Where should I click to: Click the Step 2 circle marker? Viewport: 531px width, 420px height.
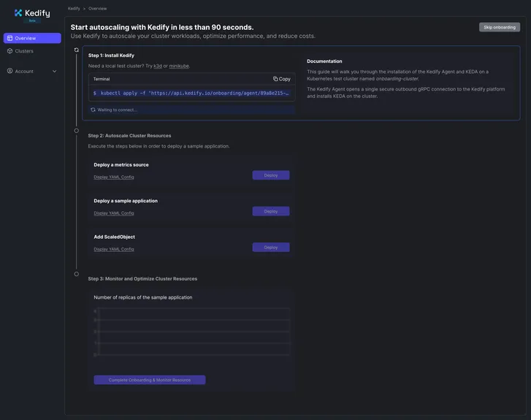(76, 131)
